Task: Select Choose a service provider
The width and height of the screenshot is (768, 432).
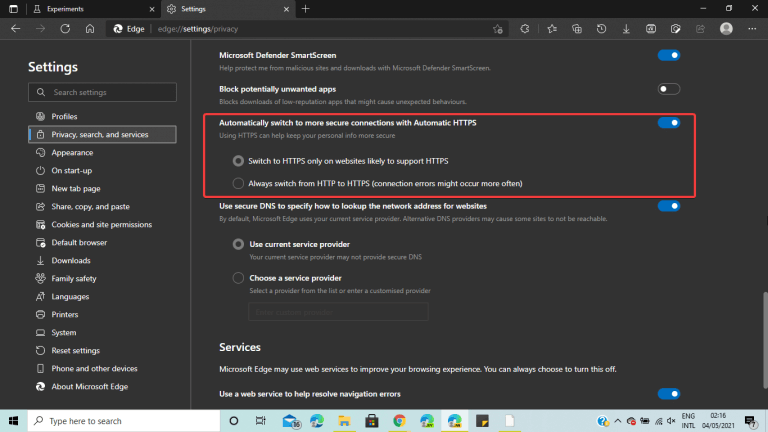Action: (238, 278)
